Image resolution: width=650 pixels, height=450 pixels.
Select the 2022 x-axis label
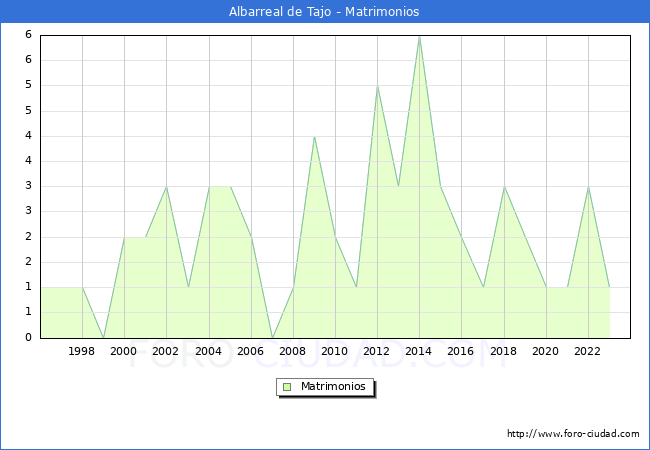587,351
